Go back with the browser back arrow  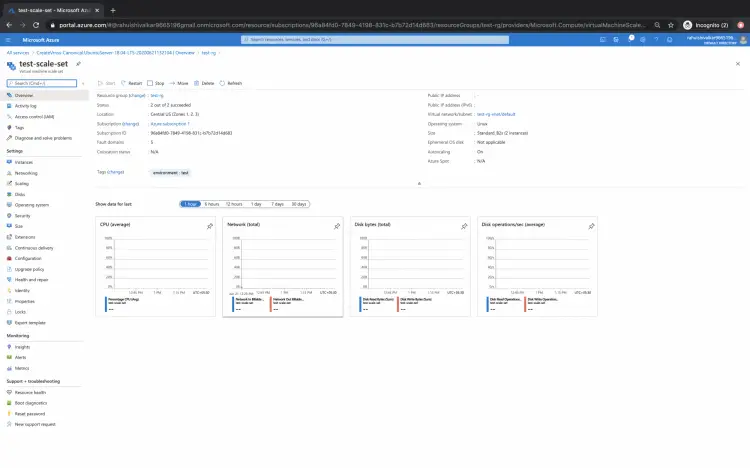point(9,25)
